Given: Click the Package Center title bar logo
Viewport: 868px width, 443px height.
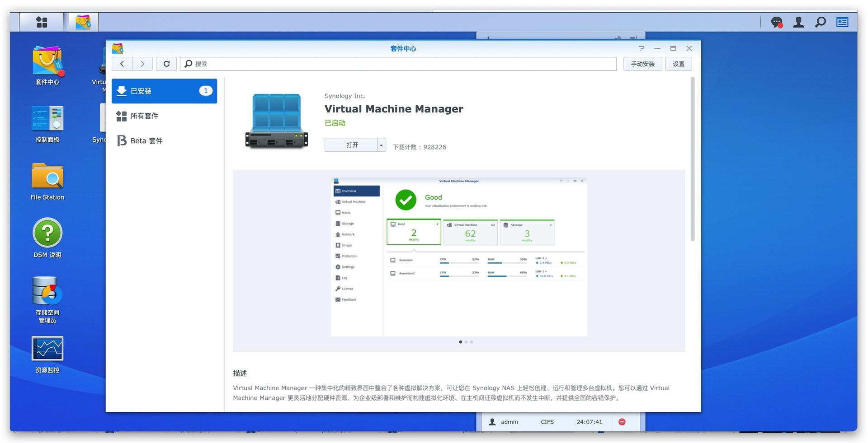Looking at the screenshot, I should click(118, 48).
